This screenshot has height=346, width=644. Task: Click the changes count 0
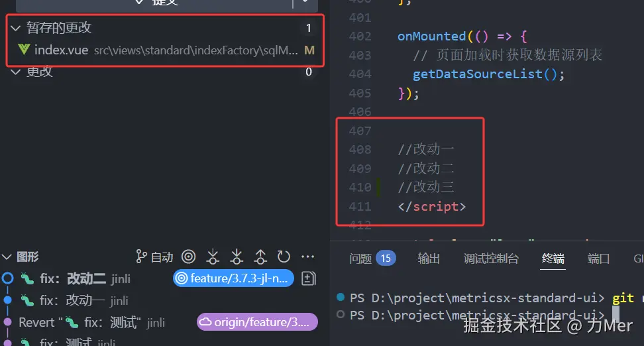tap(309, 72)
